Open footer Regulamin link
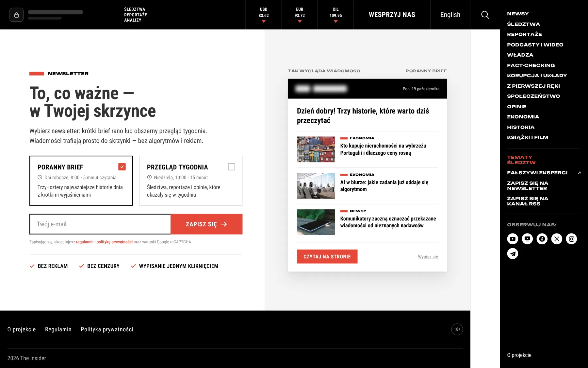 58,329
